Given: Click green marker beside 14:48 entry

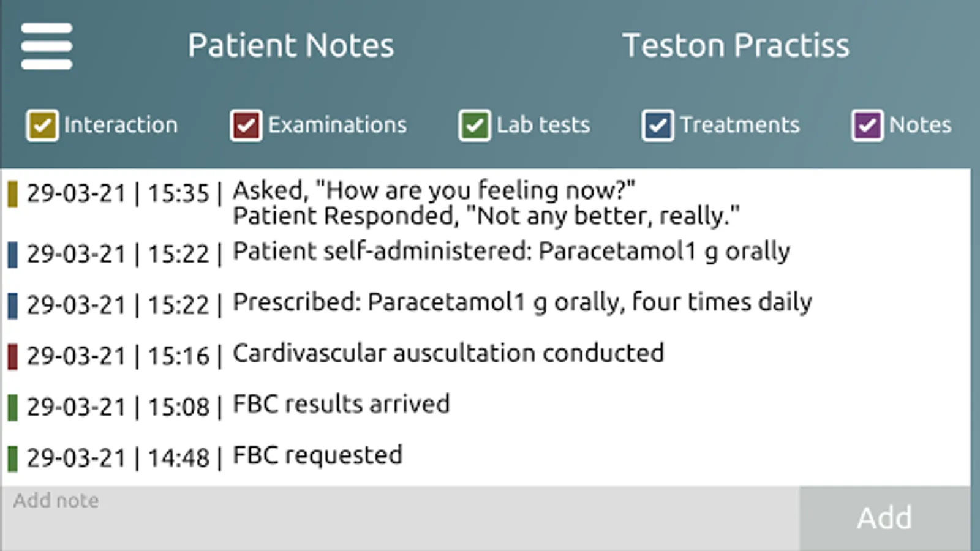Looking at the screenshot, I should 12,458.
